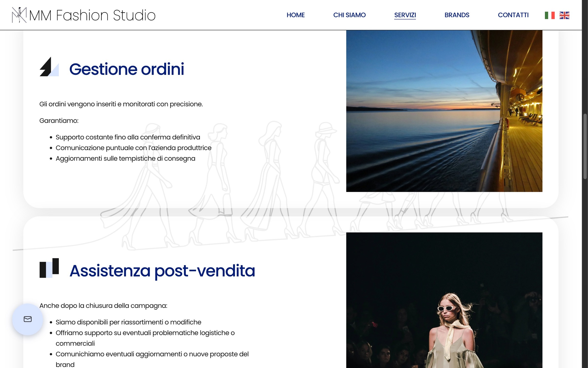Open the floating email contact button

tap(28, 319)
